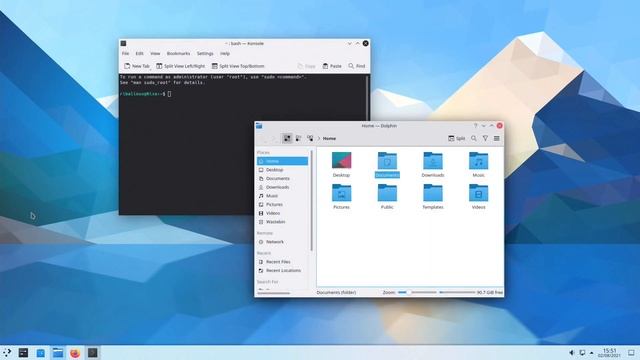The width and height of the screenshot is (640, 360).
Task: Click the Dolphin window icon in its title bar
Action: point(259,126)
